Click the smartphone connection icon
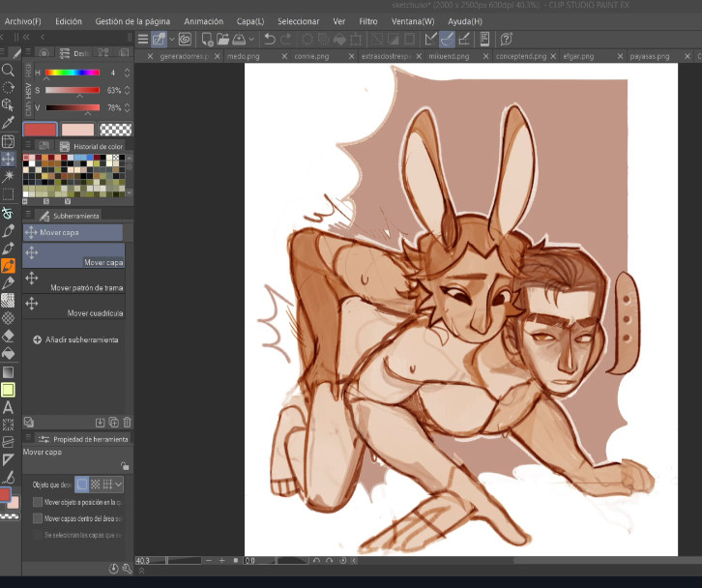The image size is (702, 588). coord(484,40)
